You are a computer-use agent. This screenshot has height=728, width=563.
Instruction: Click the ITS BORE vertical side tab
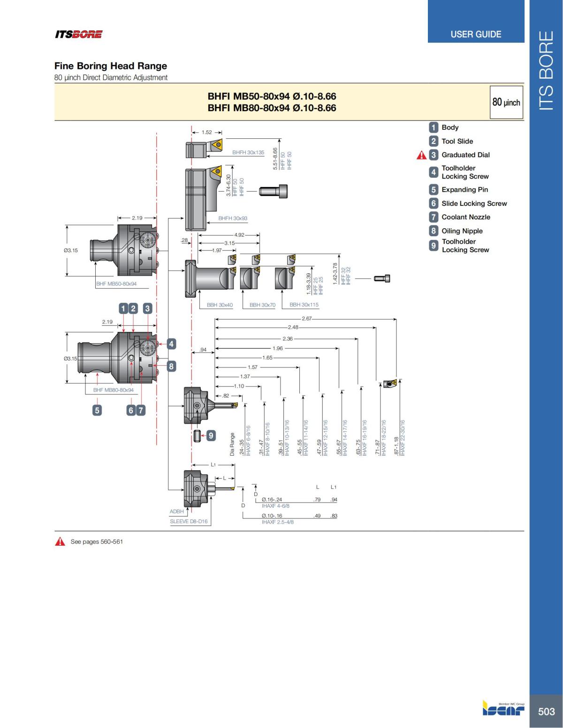pyautogui.click(x=546, y=70)
